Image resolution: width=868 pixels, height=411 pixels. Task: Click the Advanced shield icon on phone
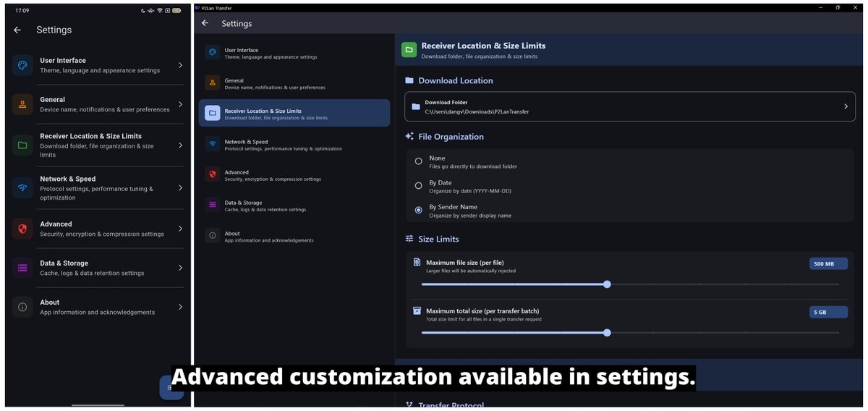pyautogui.click(x=22, y=229)
